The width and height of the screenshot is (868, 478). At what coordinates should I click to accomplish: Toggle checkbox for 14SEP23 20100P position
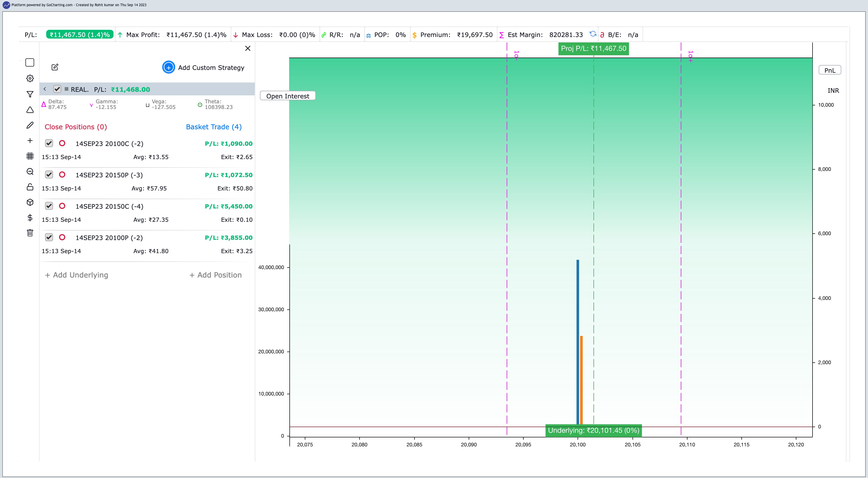49,237
